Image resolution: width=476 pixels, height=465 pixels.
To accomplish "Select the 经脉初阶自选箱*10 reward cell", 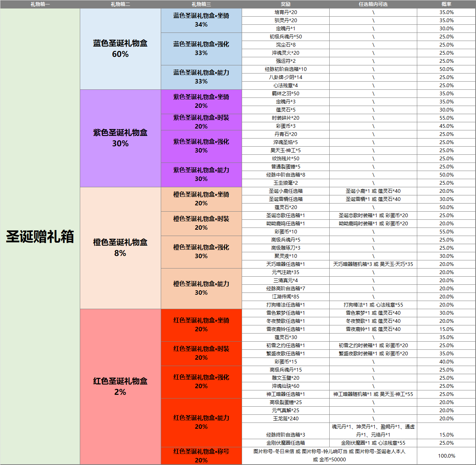I will point(285,69).
